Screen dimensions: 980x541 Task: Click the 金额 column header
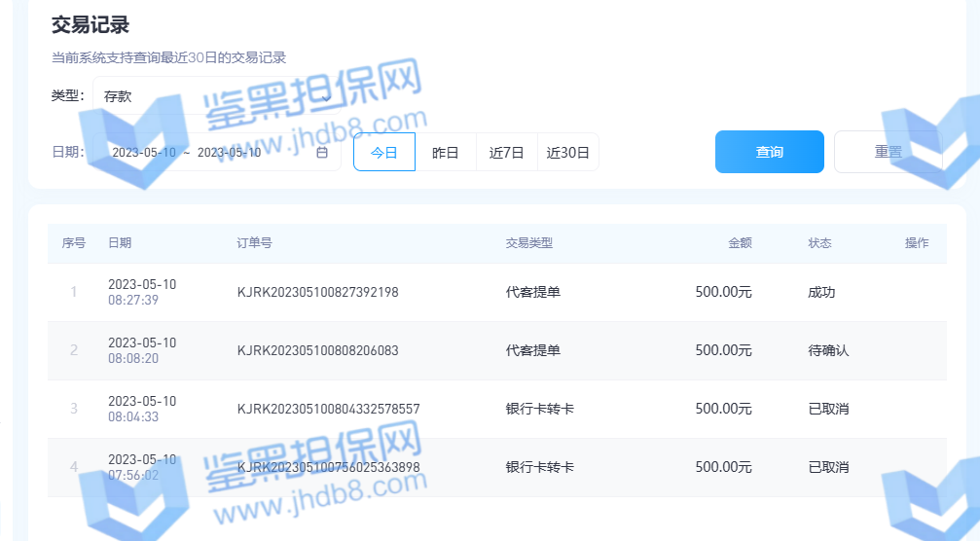(x=740, y=243)
